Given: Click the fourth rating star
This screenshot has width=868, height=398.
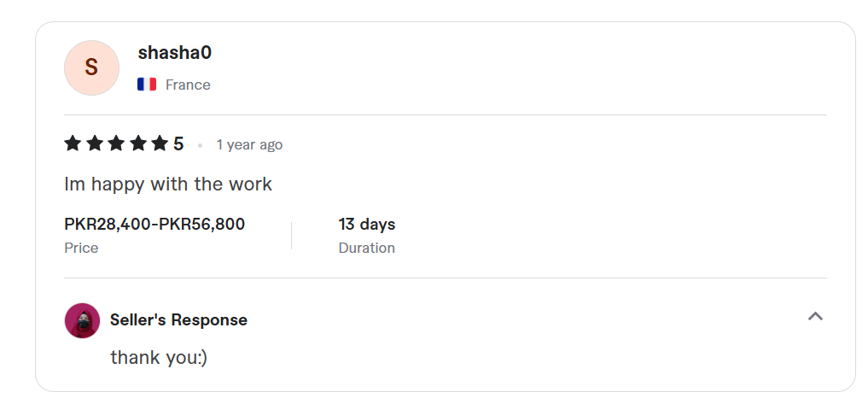Looking at the screenshot, I should point(138,143).
